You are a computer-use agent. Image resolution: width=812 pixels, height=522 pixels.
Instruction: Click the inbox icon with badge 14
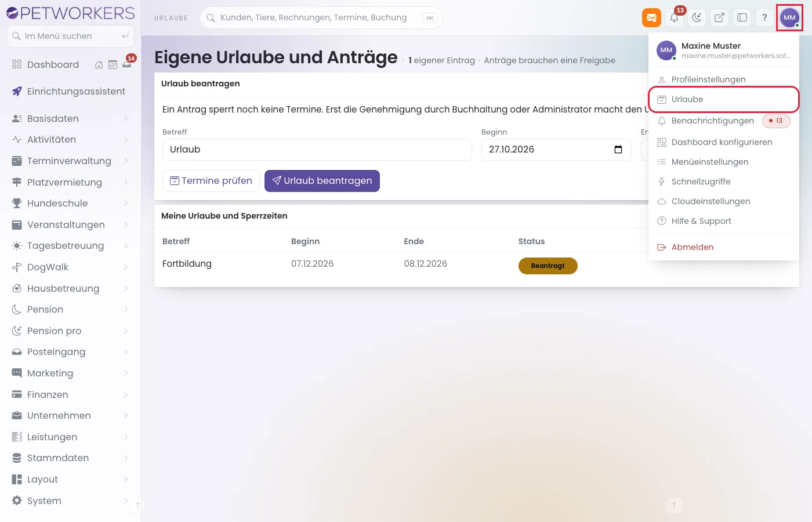click(x=127, y=64)
